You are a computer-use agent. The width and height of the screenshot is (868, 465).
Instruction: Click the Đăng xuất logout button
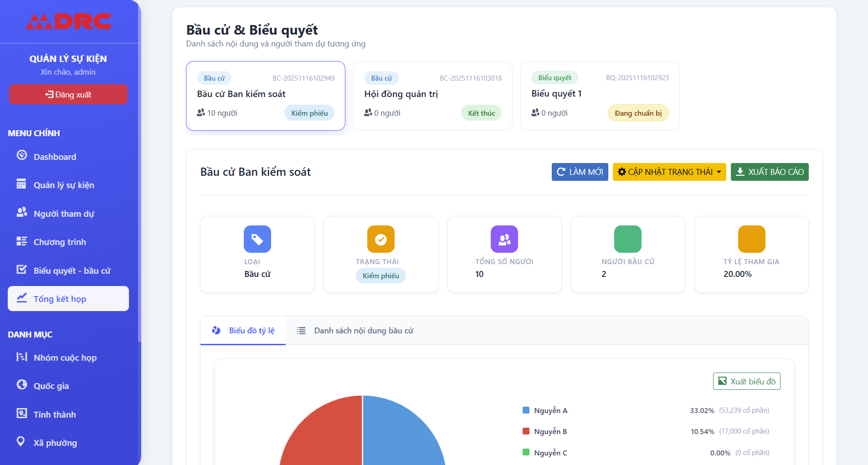click(68, 95)
